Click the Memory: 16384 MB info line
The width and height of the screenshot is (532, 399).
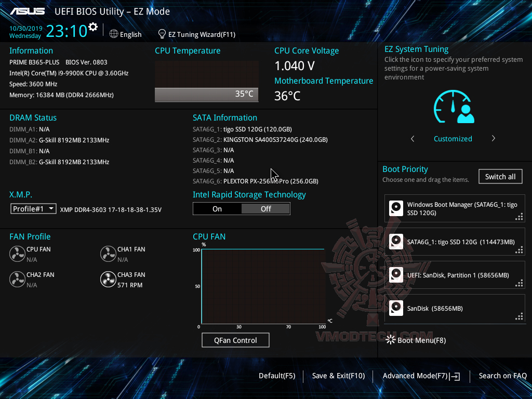click(x=61, y=95)
